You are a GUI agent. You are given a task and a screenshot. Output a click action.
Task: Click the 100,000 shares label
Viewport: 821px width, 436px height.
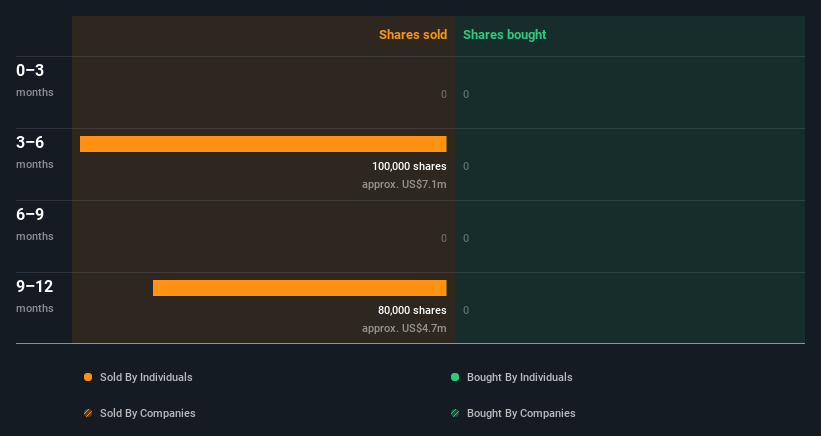[409, 166]
